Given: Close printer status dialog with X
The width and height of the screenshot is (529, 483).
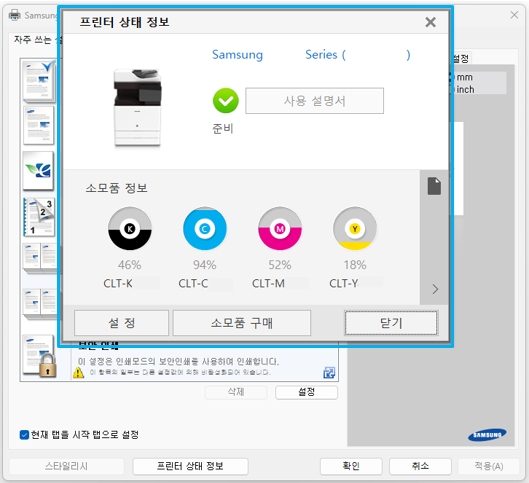Looking at the screenshot, I should tap(430, 22).
